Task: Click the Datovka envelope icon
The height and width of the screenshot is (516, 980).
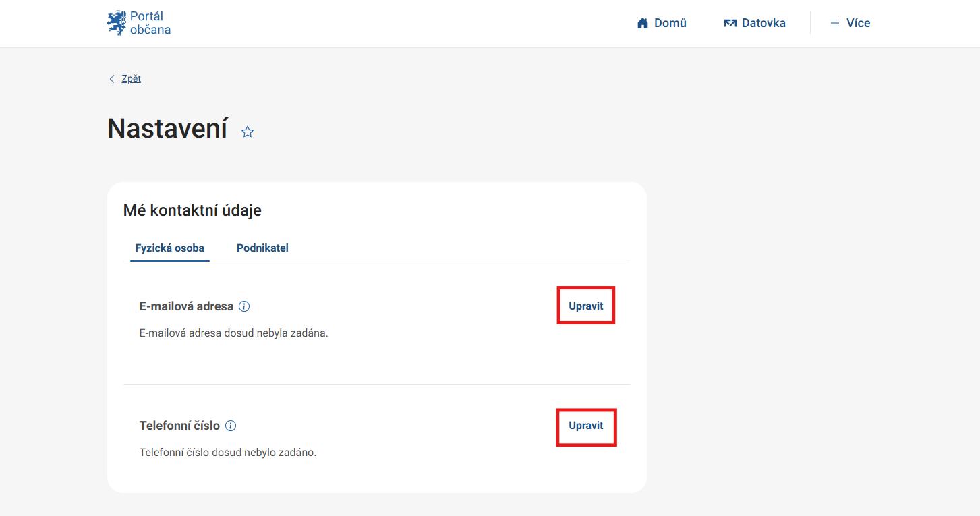Action: [x=730, y=24]
